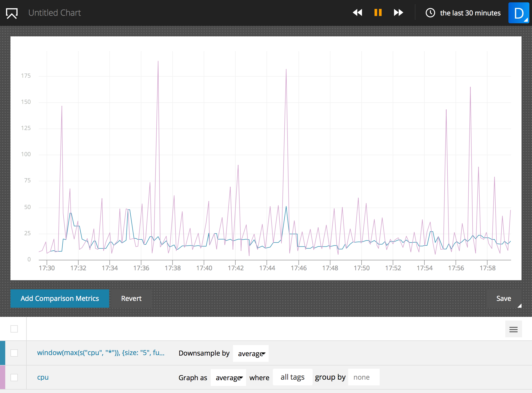This screenshot has width=532, height=393.
Task: Check the window(max...) expression row checkbox
Action: 14,353
